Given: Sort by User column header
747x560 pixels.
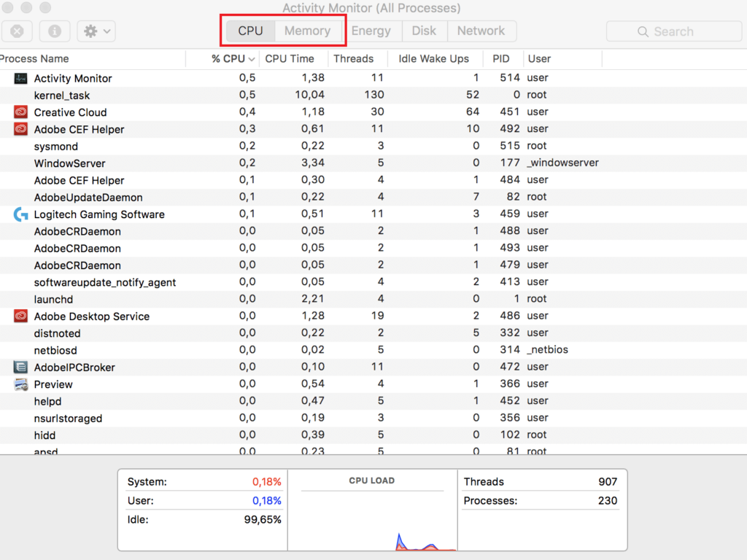Looking at the screenshot, I should 562,58.
